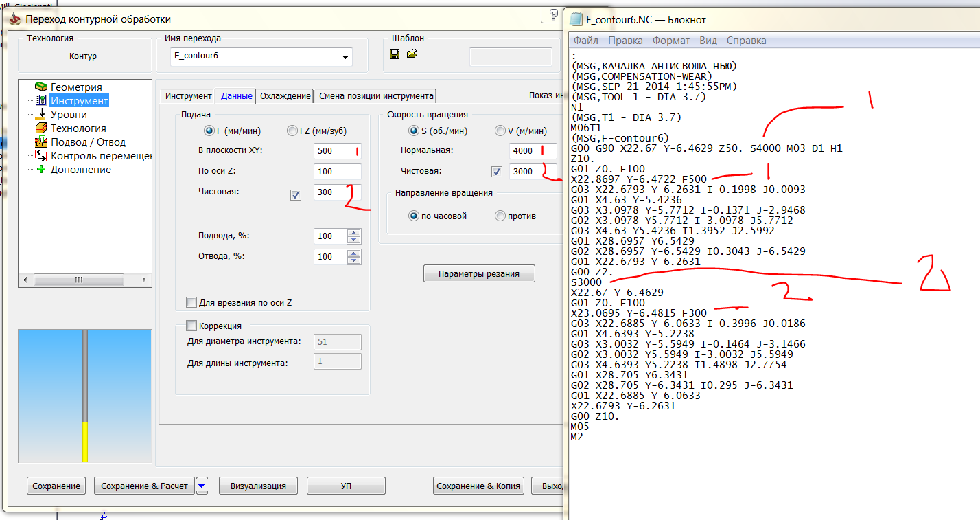Viewport: 980px width, 520px height.
Task: Save the template with the floppy icon
Action: click(x=395, y=54)
